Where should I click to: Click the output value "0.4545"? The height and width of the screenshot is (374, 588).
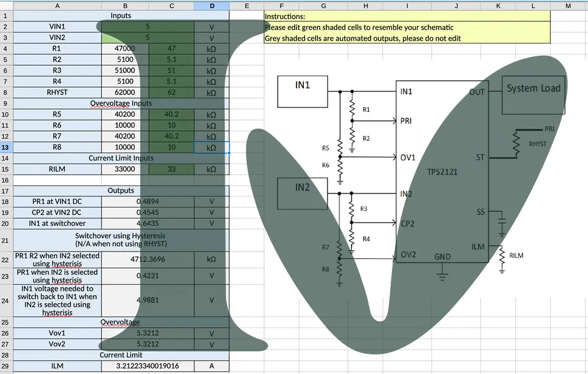[x=148, y=212]
